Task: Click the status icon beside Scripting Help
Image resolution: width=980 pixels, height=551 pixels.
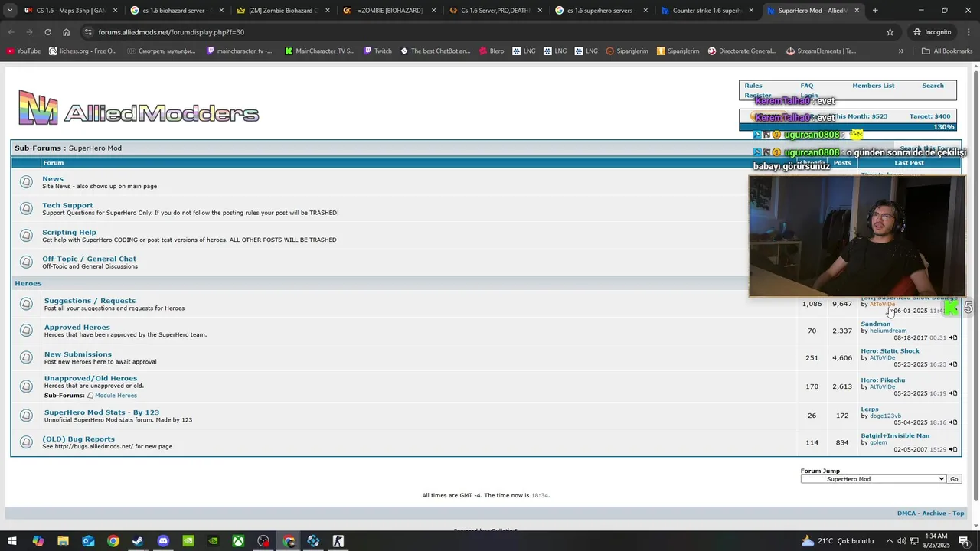Action: click(26, 235)
